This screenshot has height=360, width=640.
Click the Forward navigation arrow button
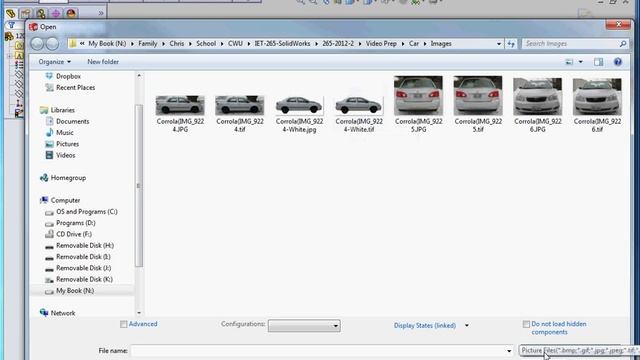[x=52, y=44]
